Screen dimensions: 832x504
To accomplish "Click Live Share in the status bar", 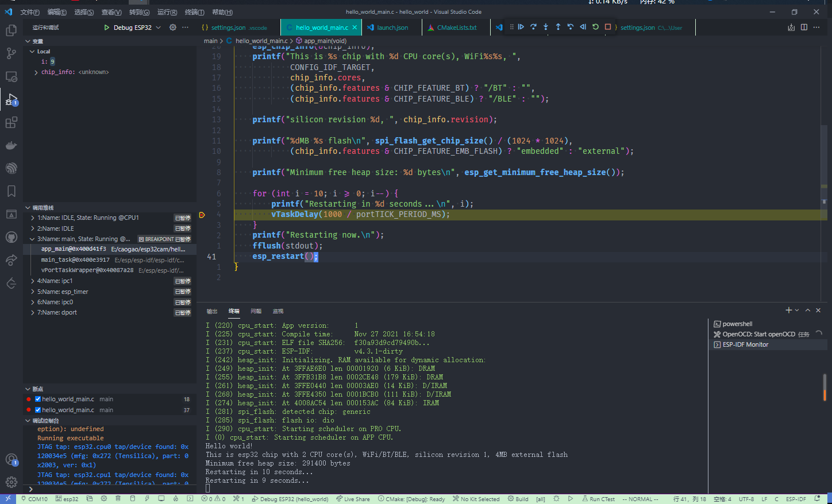I will (x=353, y=499).
